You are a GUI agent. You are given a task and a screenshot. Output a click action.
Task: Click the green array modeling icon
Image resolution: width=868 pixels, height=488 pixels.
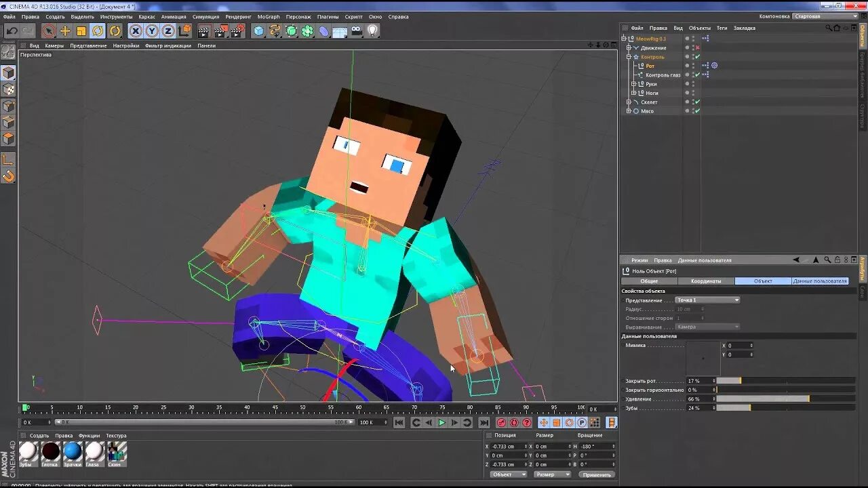pyautogui.click(x=308, y=30)
